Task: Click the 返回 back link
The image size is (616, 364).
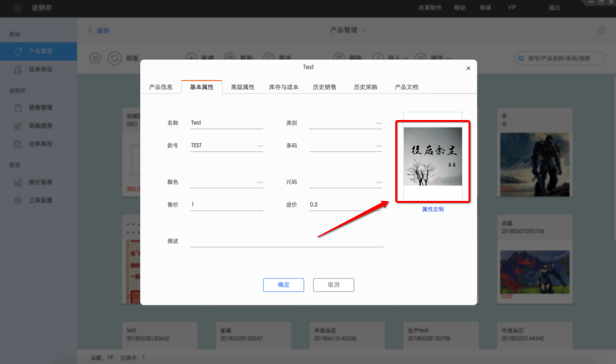Action: point(99,31)
